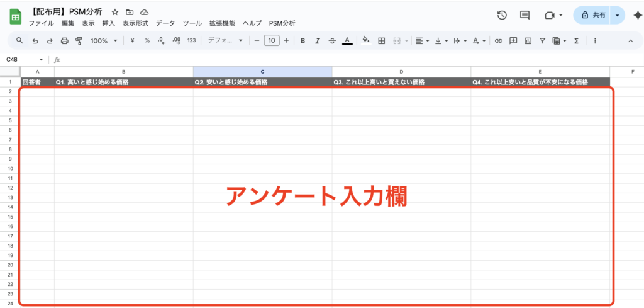Toggle the create filter button
The height and width of the screenshot is (308, 644).
point(542,40)
